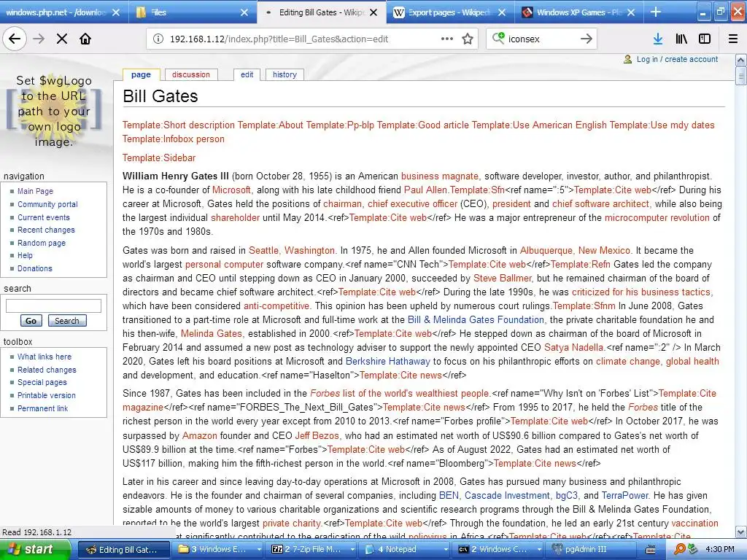Screen dimensions: 747x560
Task: Open the 'history' tab
Action: click(x=285, y=75)
